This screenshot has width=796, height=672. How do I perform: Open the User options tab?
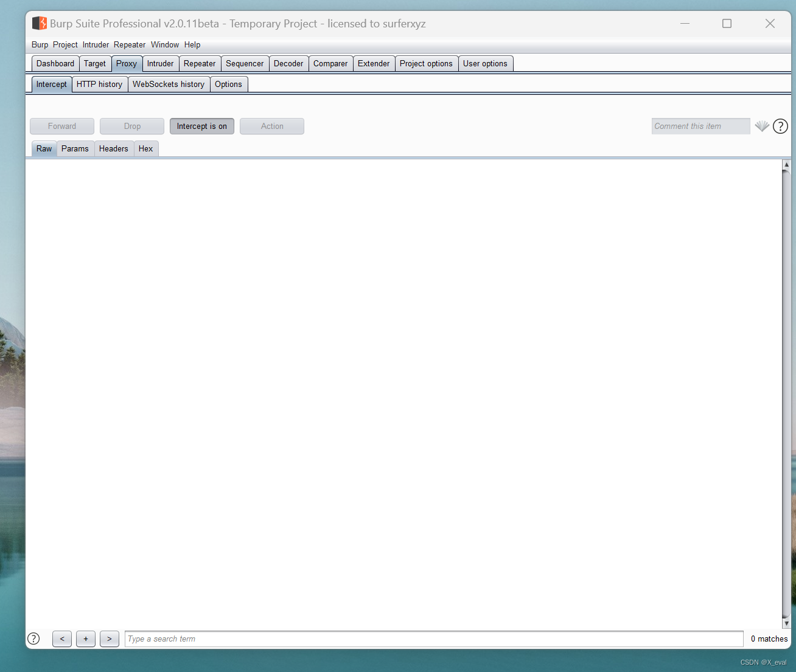[485, 63]
